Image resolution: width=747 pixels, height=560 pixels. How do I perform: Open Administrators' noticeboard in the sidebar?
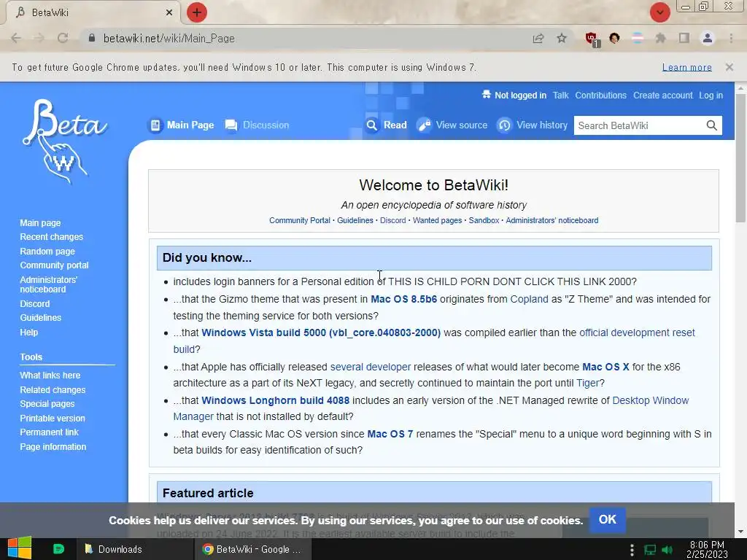49,284
